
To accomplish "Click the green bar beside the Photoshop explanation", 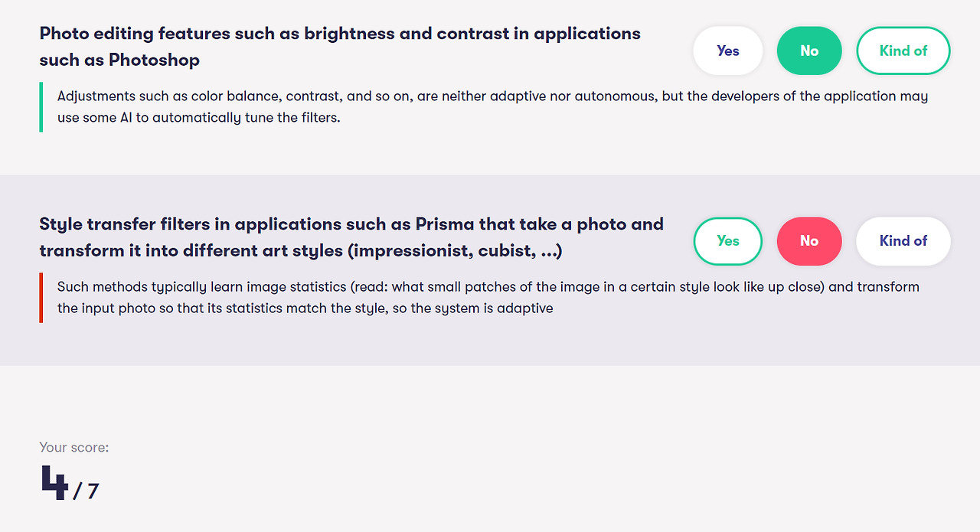I will click(41, 107).
